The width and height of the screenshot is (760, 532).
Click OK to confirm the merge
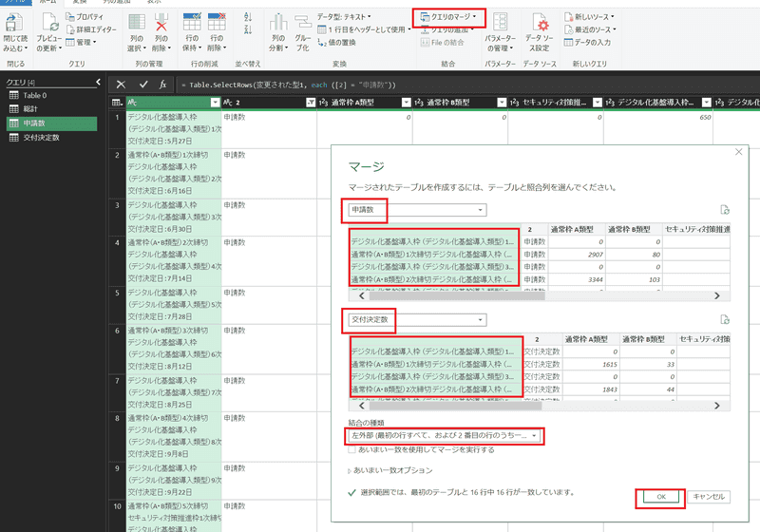(659, 497)
